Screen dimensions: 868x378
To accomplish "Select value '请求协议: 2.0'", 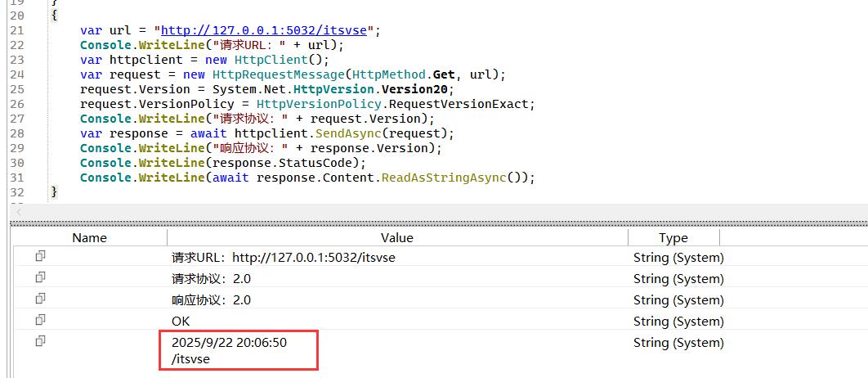I will (211, 279).
